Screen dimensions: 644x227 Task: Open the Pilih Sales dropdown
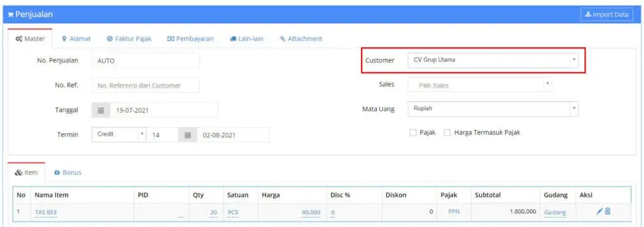pos(480,85)
